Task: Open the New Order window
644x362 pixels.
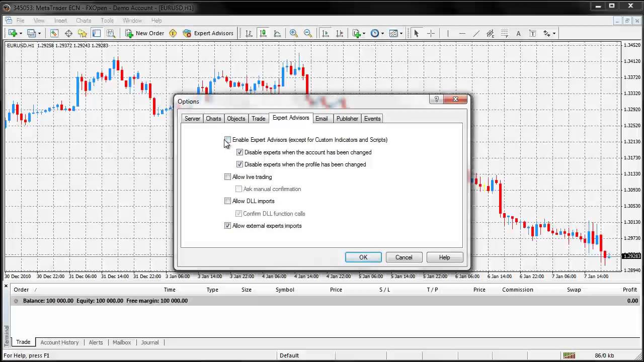Action: click(x=146, y=33)
